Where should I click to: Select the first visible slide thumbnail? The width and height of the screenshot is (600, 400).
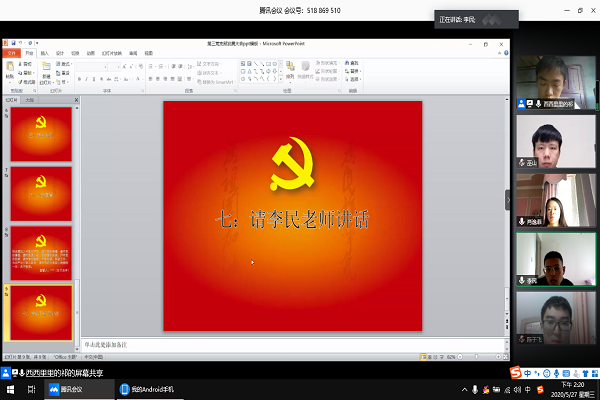tap(41, 132)
